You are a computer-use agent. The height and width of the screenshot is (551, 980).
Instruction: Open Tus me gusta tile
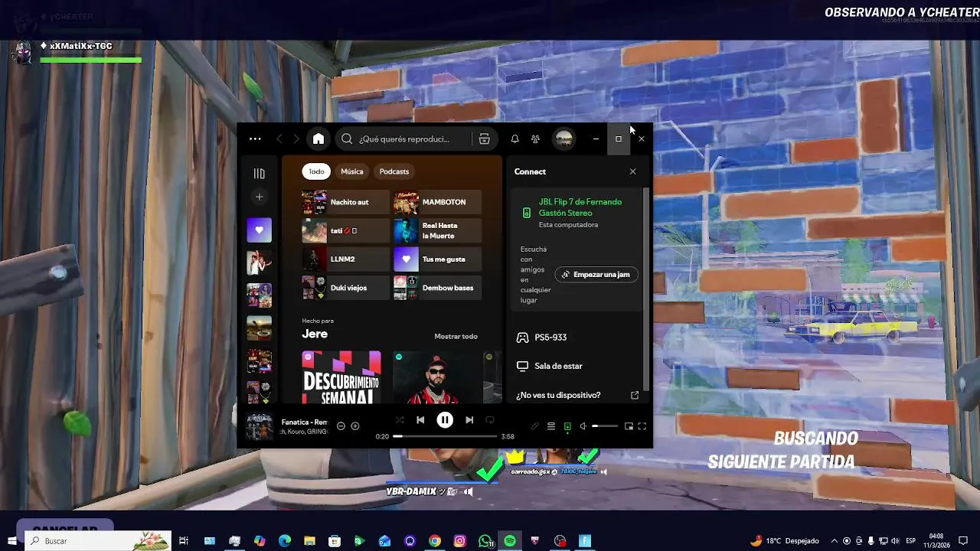(437, 259)
